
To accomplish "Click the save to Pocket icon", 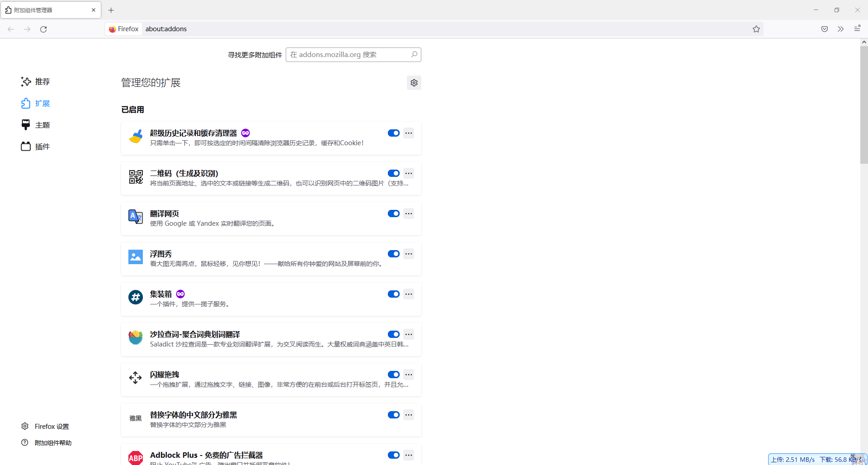I will pos(824,29).
